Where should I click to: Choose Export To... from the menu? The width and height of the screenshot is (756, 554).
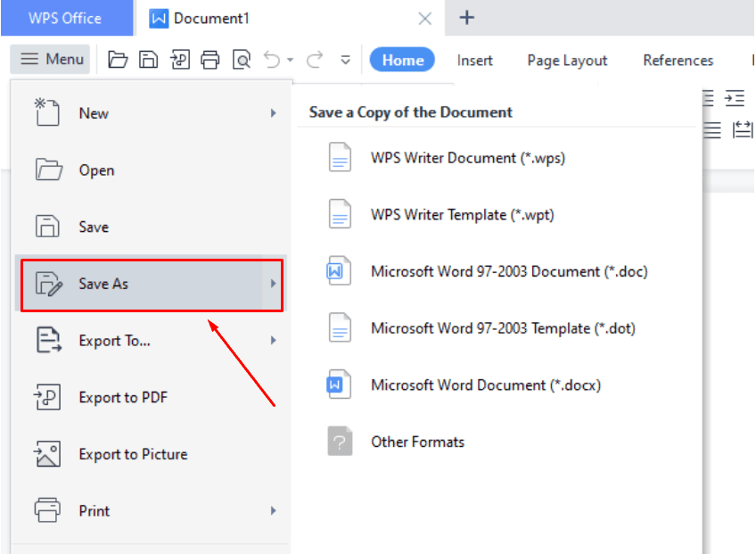(151, 340)
